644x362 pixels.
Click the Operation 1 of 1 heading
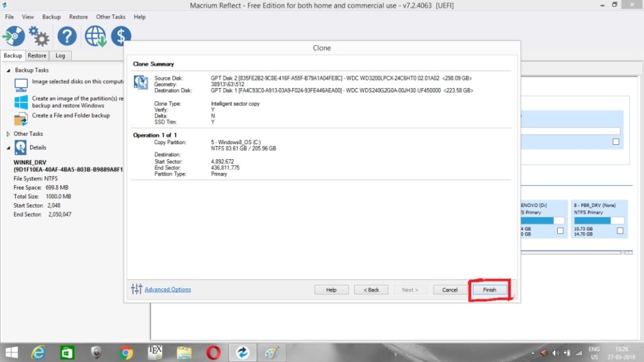pos(155,135)
